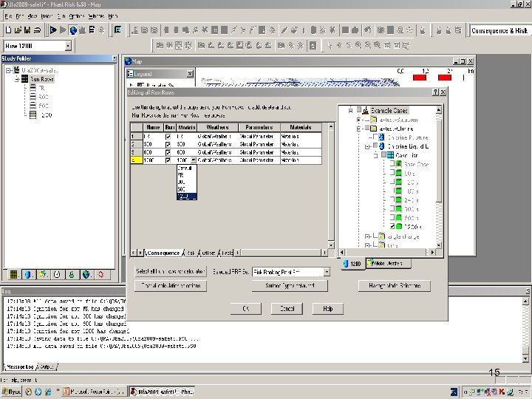
Task: Click the 1200 tab below the case tree
Action: point(352,264)
